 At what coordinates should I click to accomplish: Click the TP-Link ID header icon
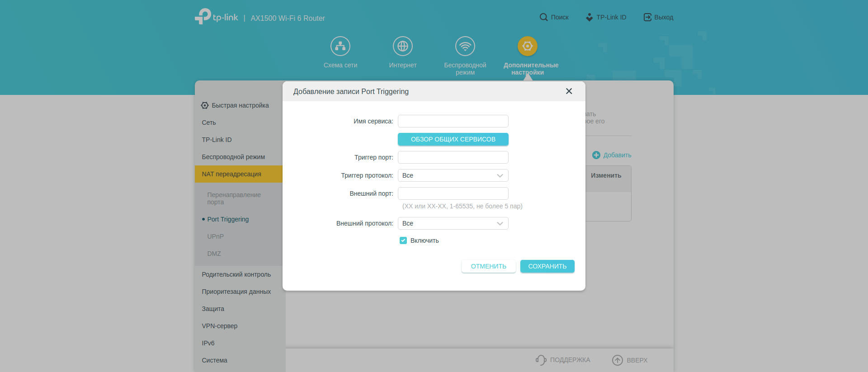click(589, 17)
